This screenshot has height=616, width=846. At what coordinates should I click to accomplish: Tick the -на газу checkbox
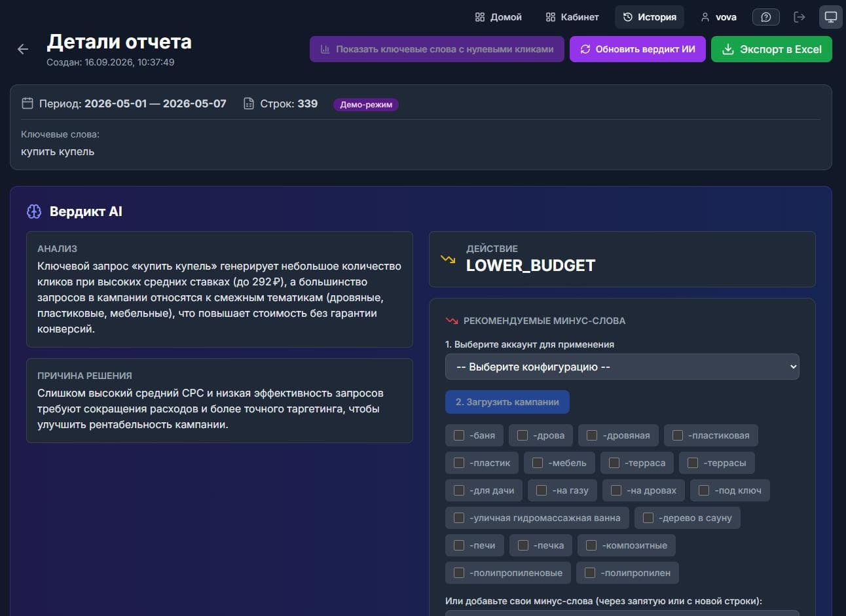(x=542, y=490)
